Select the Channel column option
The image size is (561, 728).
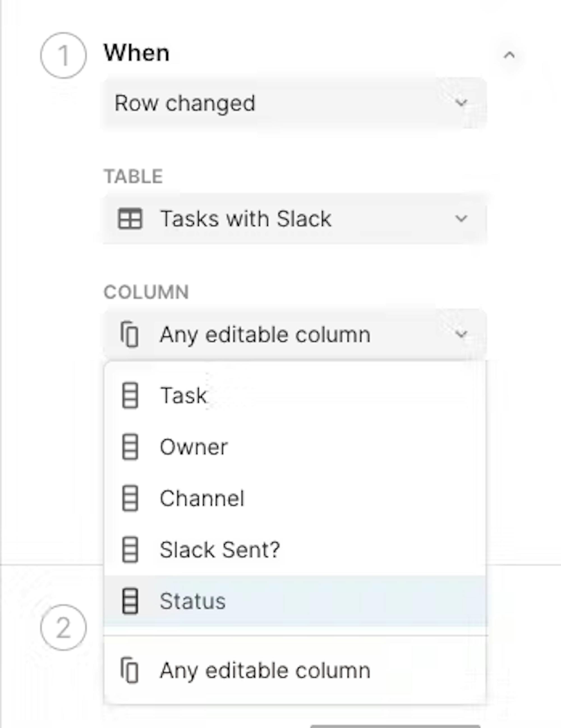(x=295, y=498)
